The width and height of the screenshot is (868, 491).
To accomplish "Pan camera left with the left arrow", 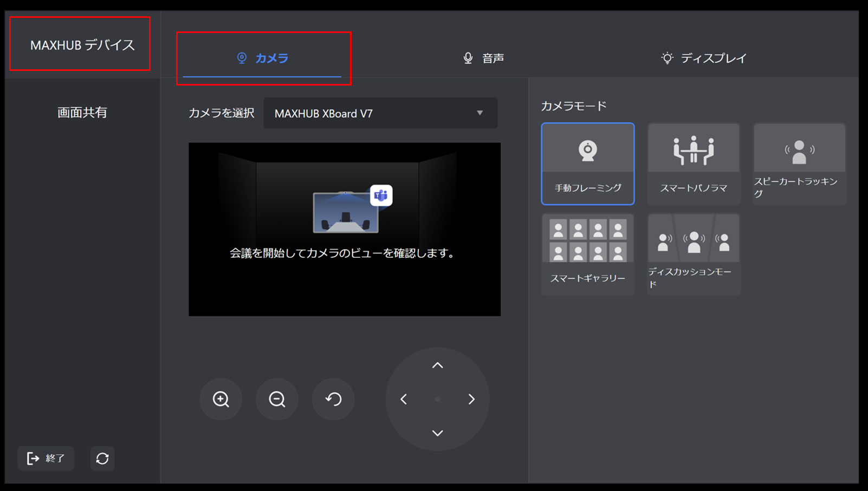I will tap(404, 400).
